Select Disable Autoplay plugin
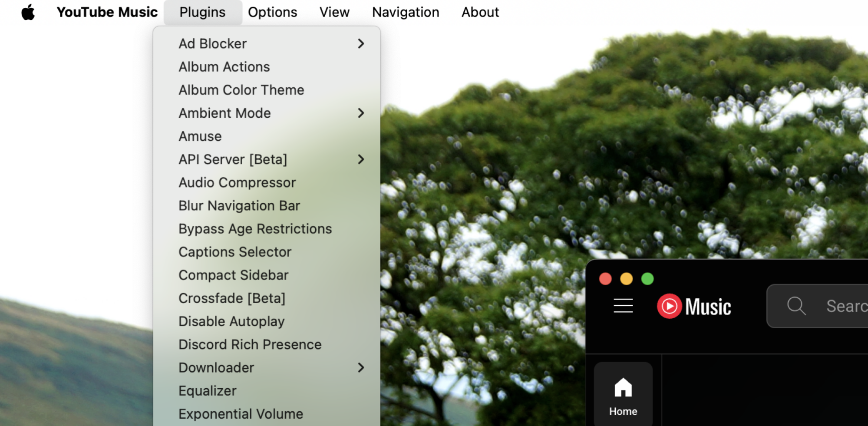This screenshot has width=868, height=426. pos(267,321)
